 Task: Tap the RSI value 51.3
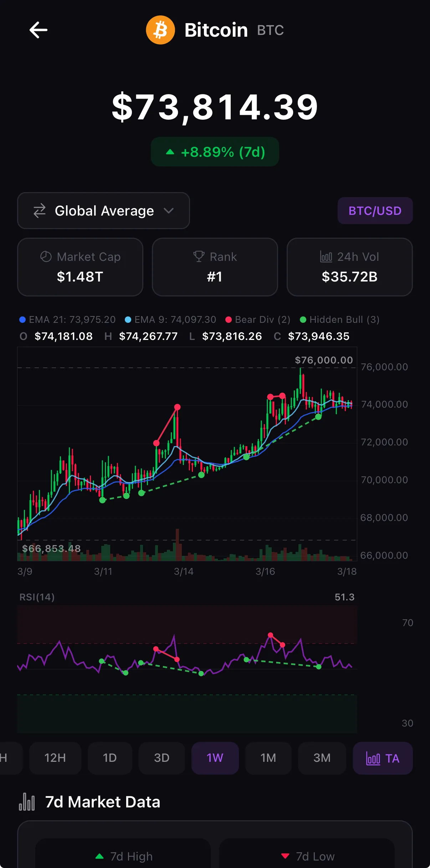344,597
